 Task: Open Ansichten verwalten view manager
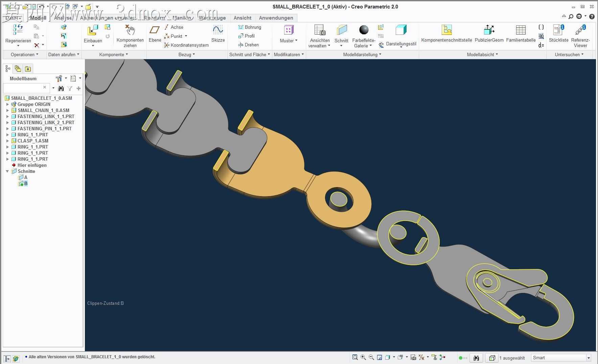320,30
